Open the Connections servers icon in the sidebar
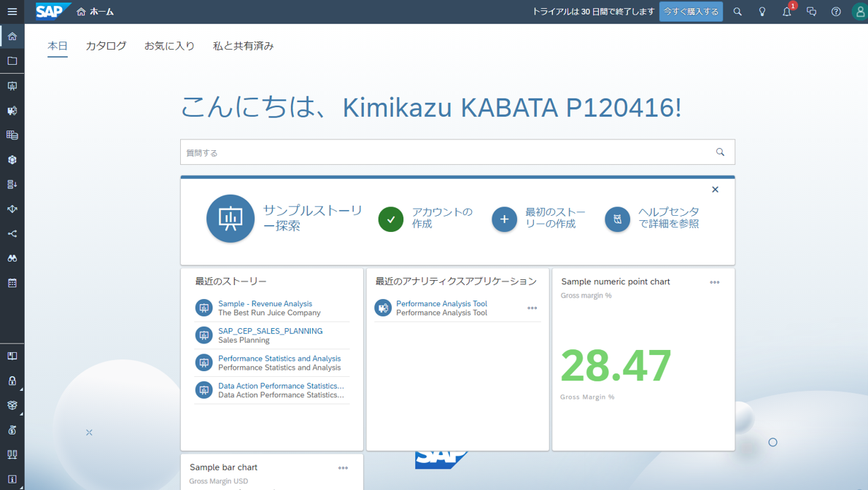 12,454
